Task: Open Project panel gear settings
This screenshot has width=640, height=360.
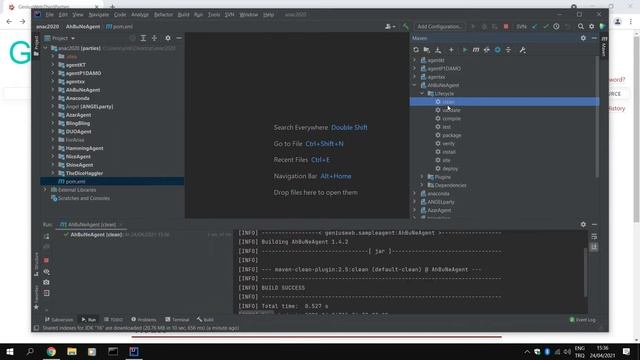Action: pyautogui.click(x=168, y=38)
